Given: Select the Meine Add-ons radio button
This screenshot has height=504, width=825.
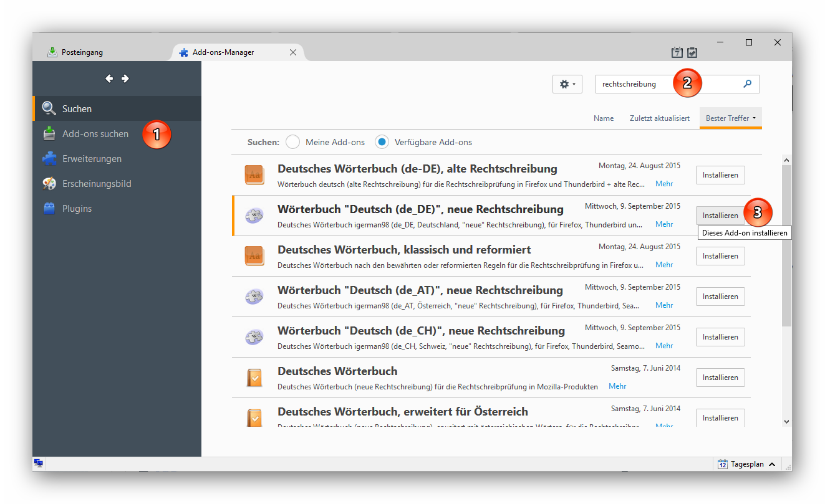Looking at the screenshot, I should (x=292, y=142).
